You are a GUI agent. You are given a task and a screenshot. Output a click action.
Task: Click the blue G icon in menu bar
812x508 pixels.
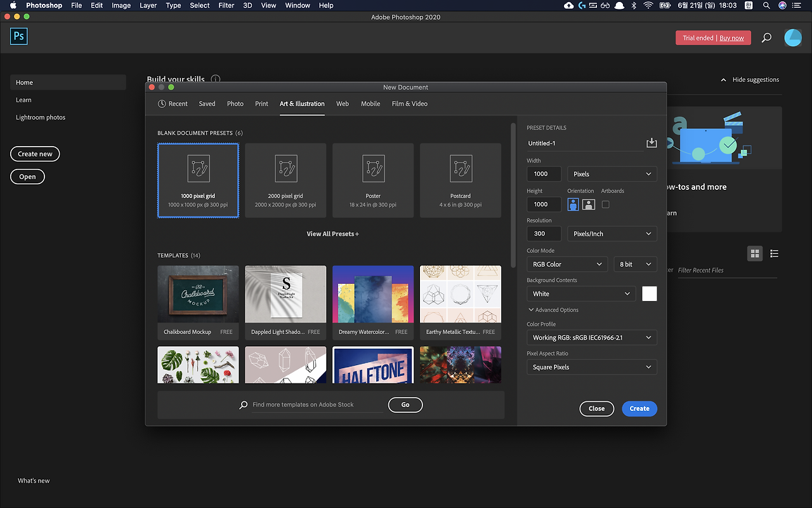coord(582,5)
